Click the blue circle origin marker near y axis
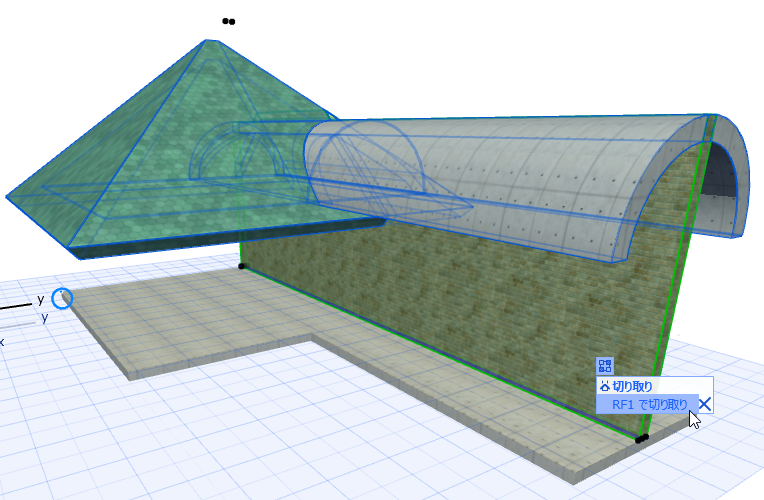The width and height of the screenshot is (764, 500). pyautogui.click(x=62, y=298)
